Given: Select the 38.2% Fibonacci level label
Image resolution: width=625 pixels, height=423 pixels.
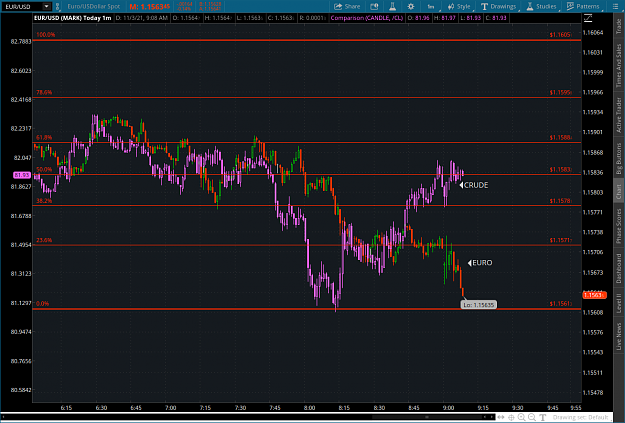Looking at the screenshot, I should tap(44, 201).
